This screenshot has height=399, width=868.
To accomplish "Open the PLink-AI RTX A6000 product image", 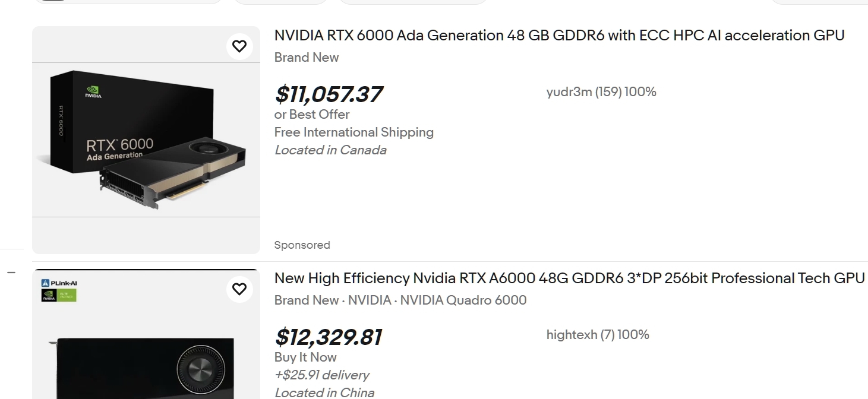I will click(x=146, y=344).
